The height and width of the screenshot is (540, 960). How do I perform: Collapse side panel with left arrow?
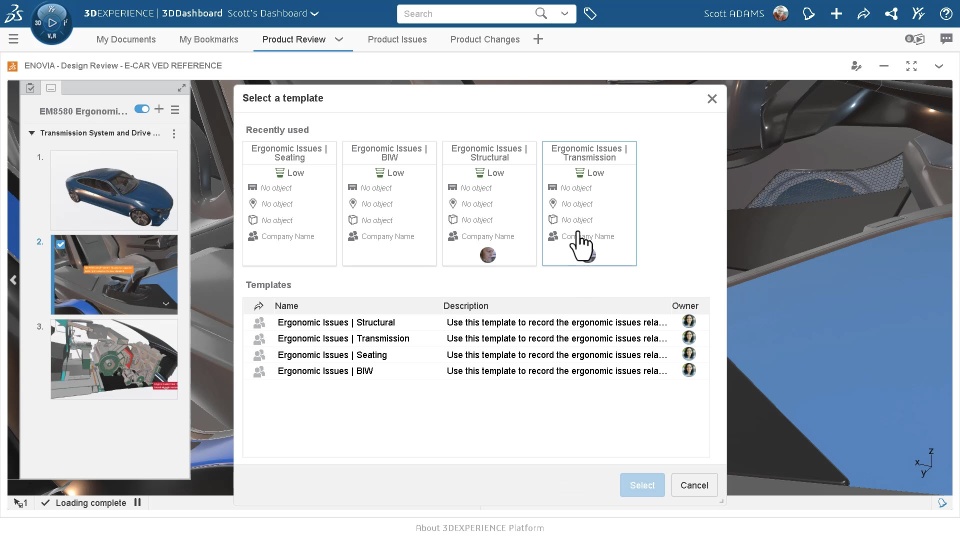pos(13,280)
